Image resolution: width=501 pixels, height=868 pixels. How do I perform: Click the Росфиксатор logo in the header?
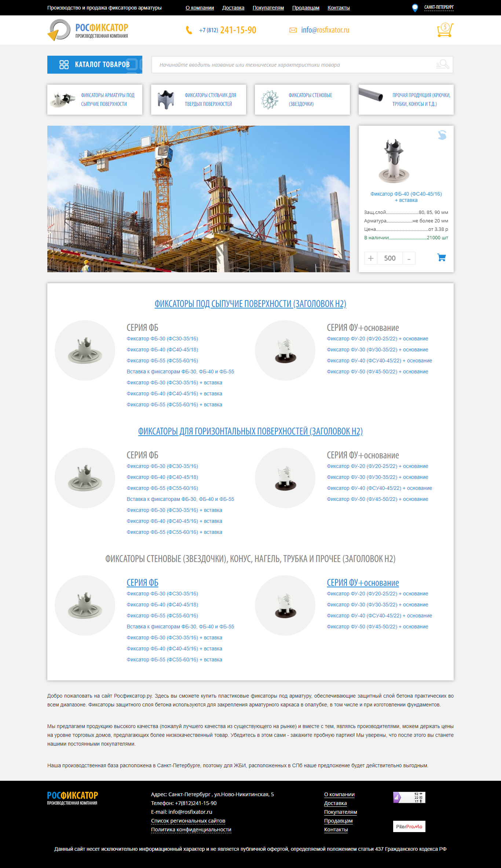tap(88, 30)
